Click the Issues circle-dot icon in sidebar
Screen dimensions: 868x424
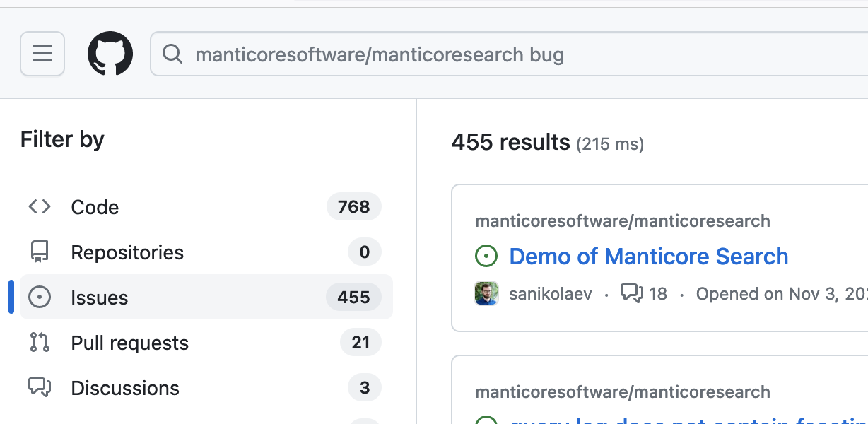click(40, 298)
